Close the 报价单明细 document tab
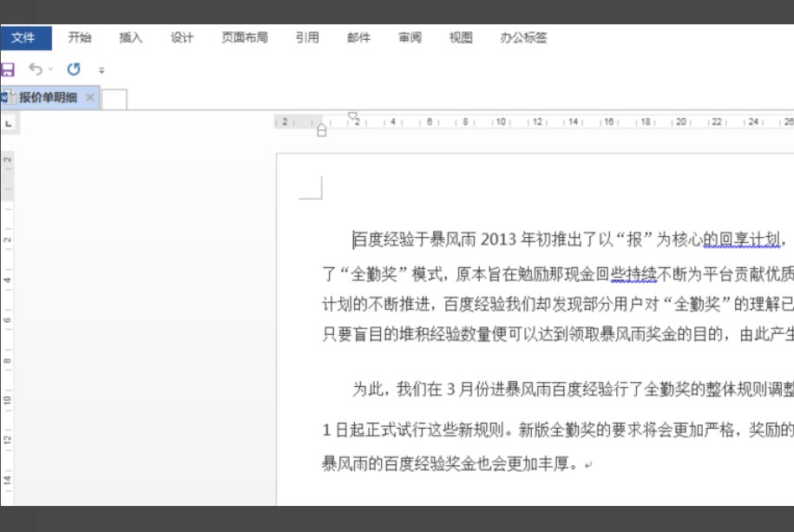The height and width of the screenshot is (532, 794). pyautogui.click(x=90, y=98)
